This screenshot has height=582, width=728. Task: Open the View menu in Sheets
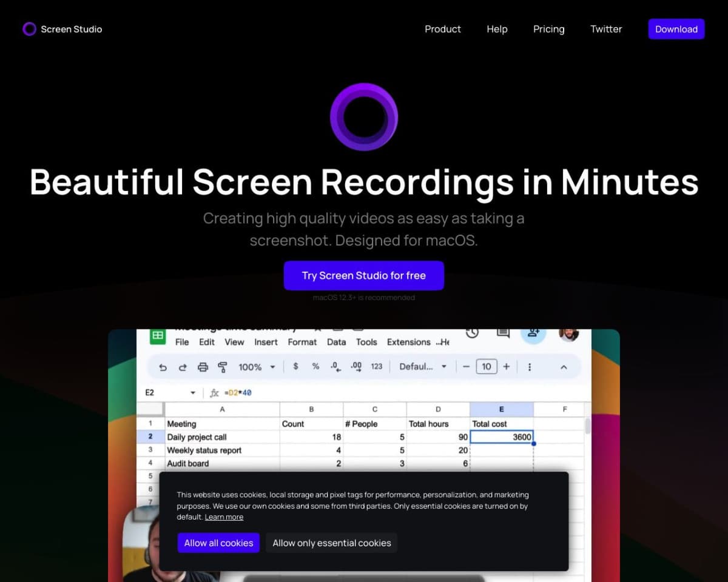pyautogui.click(x=234, y=342)
